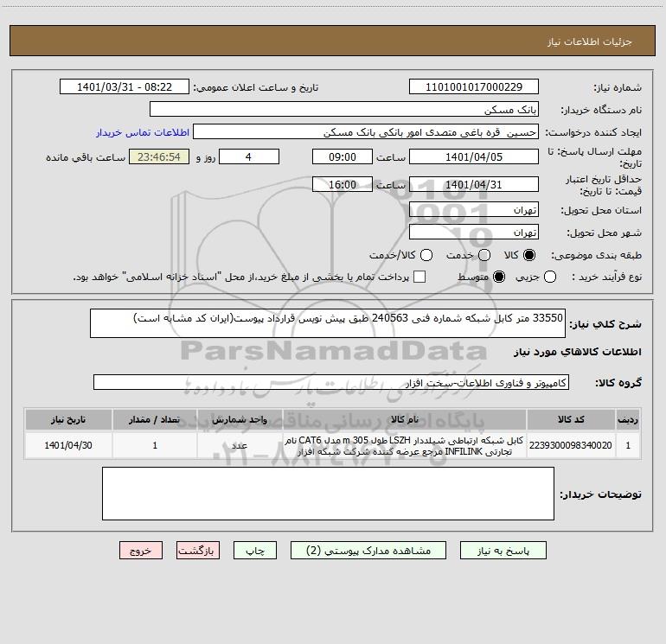Click the ردیف column header

click(x=628, y=419)
